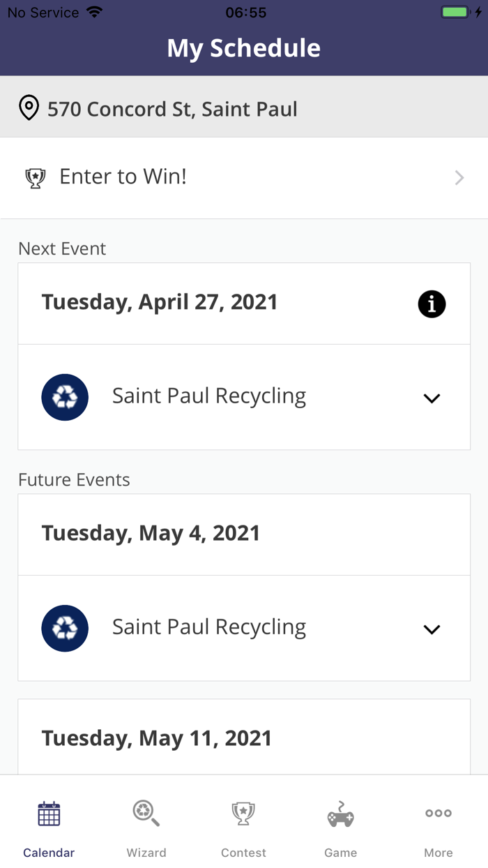Tap the Wi-Fi status icon

click(x=93, y=10)
